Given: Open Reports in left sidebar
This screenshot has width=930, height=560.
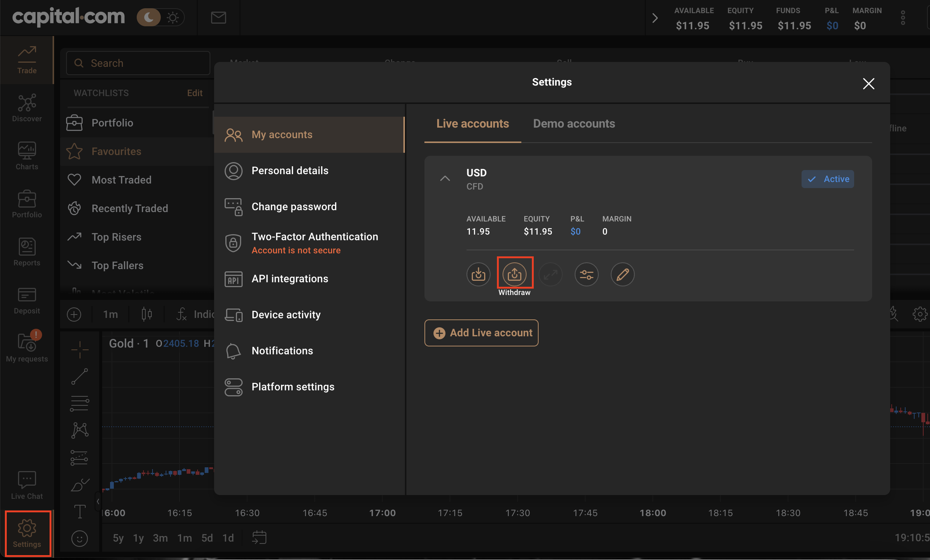Looking at the screenshot, I should (27, 251).
